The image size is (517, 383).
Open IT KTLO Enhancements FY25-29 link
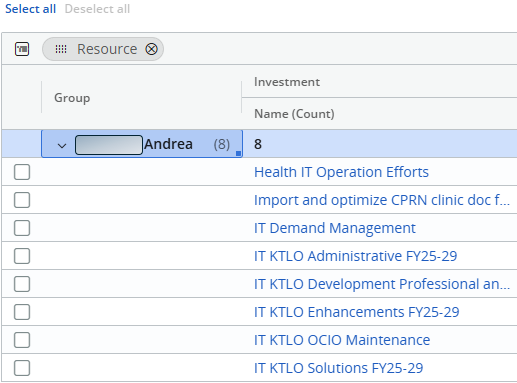click(x=357, y=312)
